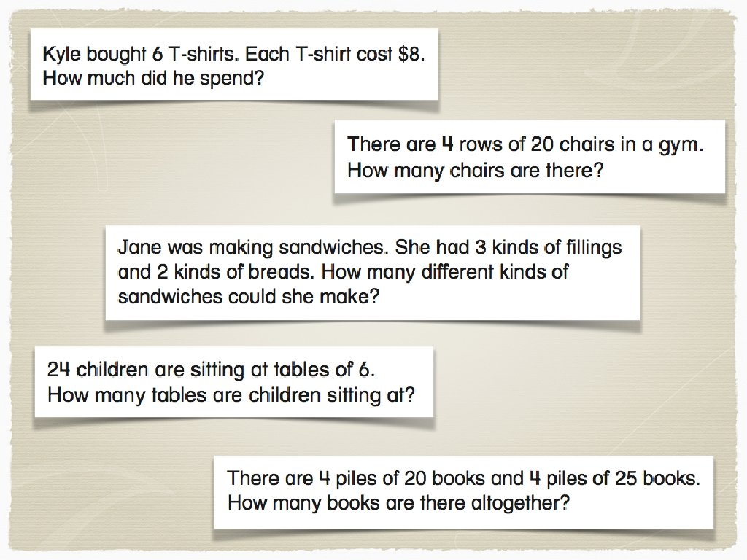The height and width of the screenshot is (560, 747).
Task: Select the line "sandwiches could she make?"
Action: pos(248,297)
